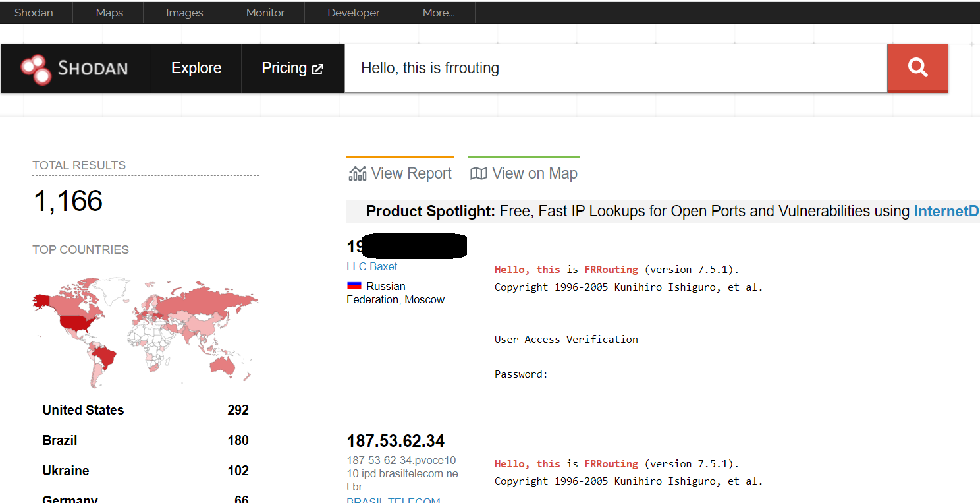The image size is (980, 503).
Task: Click the Shodan item in top bar
Action: pos(34,13)
